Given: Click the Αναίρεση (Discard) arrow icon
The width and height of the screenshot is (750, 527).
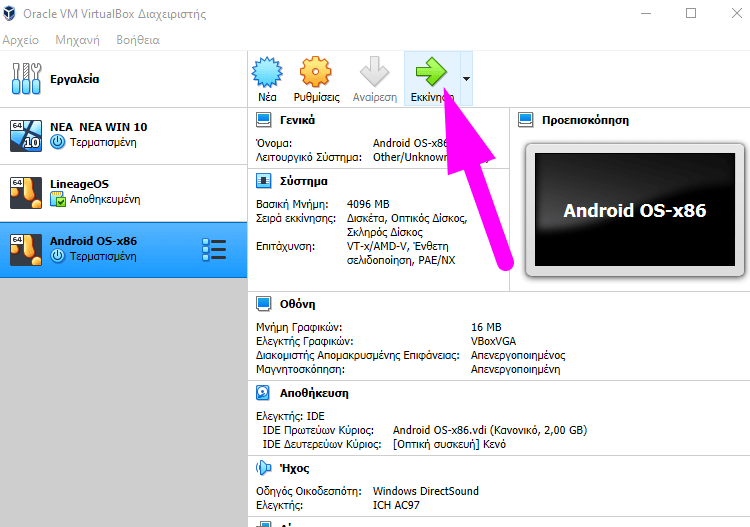Looking at the screenshot, I should click(x=375, y=72).
